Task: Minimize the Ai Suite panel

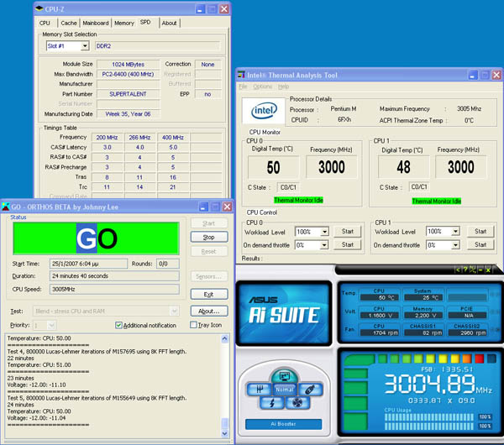Action: pos(480,270)
